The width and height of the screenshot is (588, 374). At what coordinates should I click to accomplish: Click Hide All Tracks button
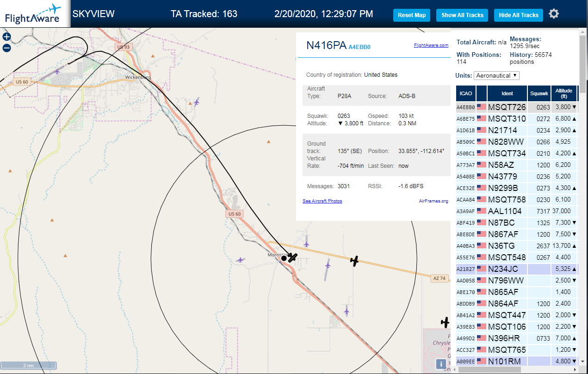[519, 15]
